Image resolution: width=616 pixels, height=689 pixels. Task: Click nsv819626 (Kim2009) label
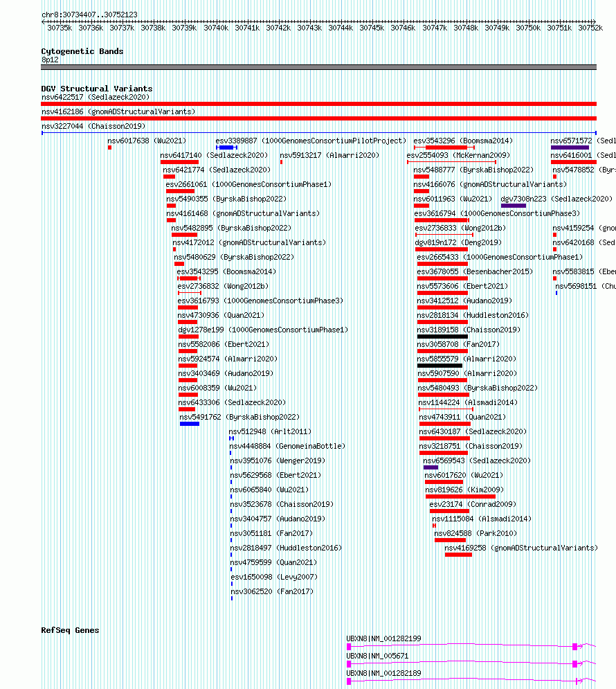[464, 489]
